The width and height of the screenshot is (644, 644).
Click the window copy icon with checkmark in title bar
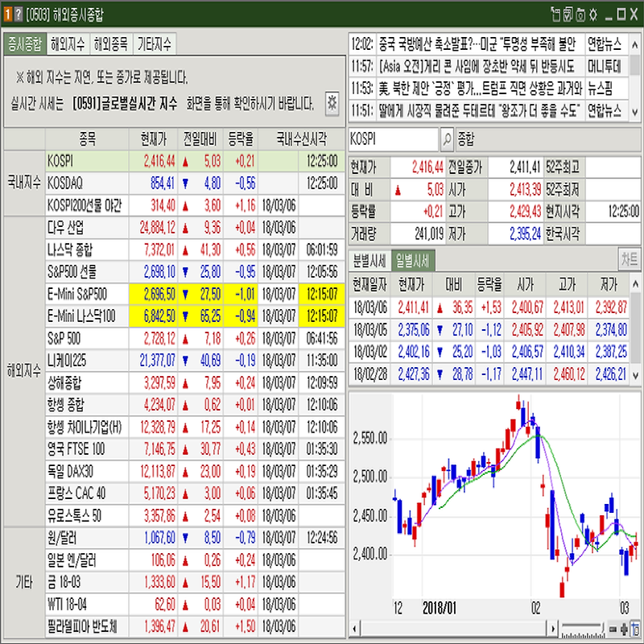coord(568,14)
